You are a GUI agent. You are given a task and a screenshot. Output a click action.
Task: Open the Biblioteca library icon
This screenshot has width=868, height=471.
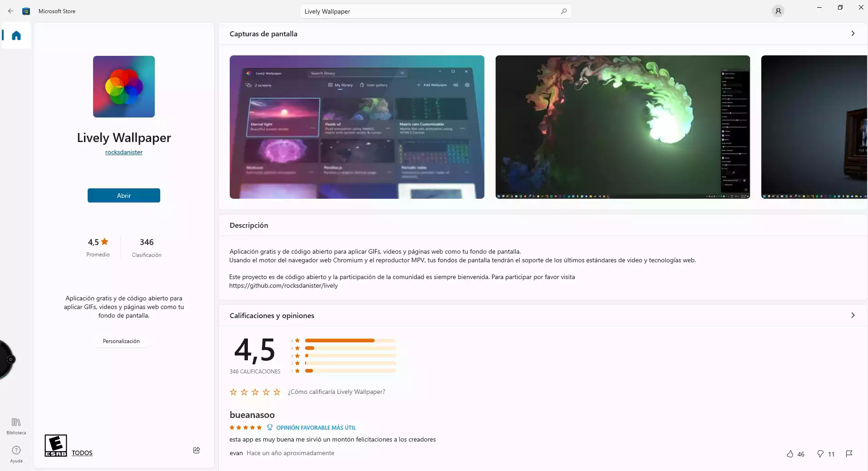pos(16,426)
